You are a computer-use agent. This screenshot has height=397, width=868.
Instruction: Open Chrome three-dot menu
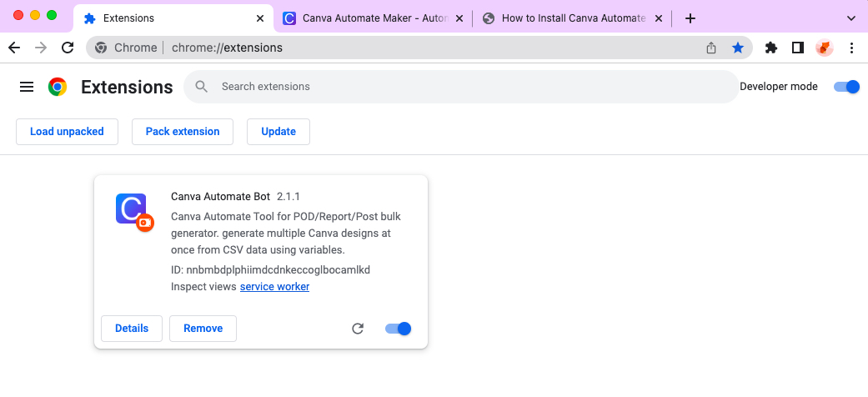851,48
